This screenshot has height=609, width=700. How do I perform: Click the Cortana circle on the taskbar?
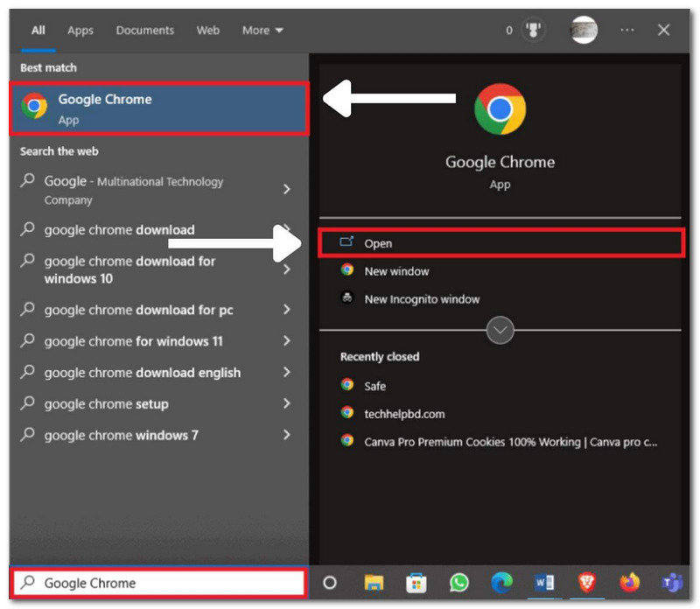click(330, 583)
